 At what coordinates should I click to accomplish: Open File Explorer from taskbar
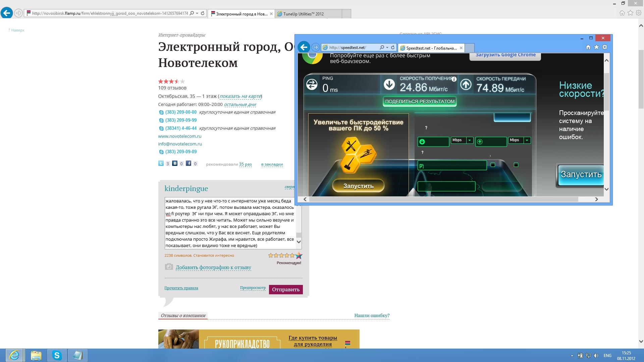[36, 355]
